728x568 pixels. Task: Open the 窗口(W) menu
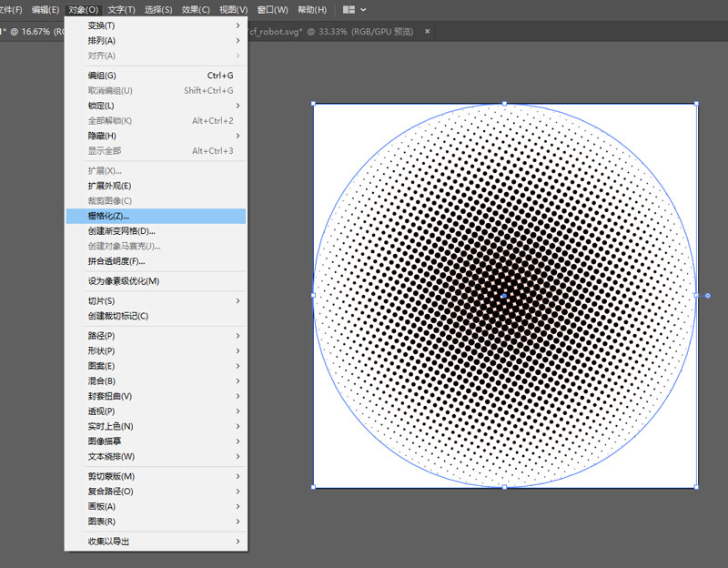click(x=272, y=10)
